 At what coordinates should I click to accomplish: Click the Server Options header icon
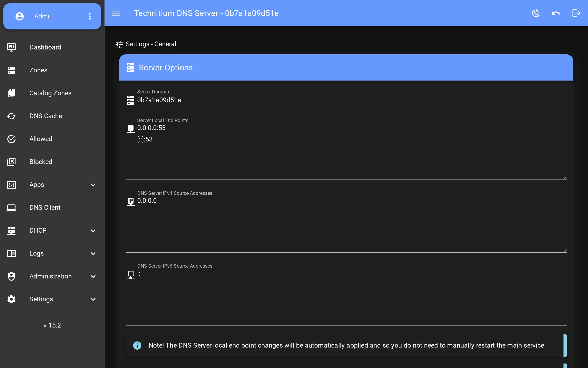tap(130, 67)
